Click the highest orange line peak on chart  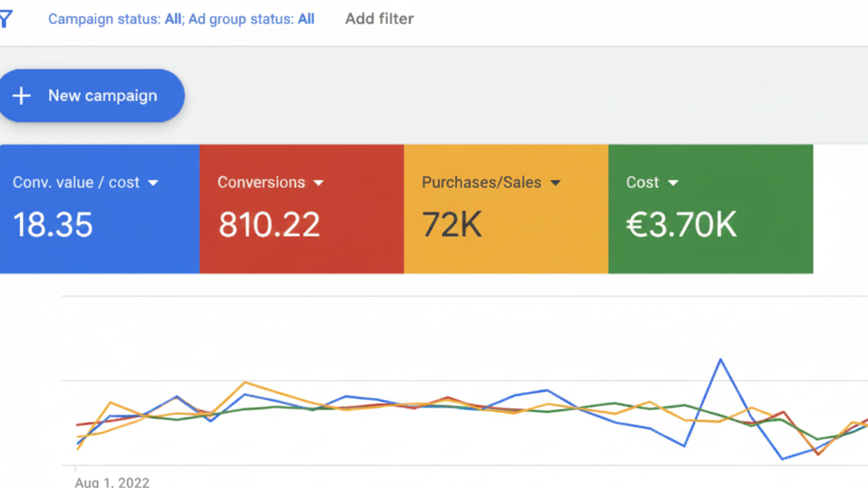(x=245, y=383)
